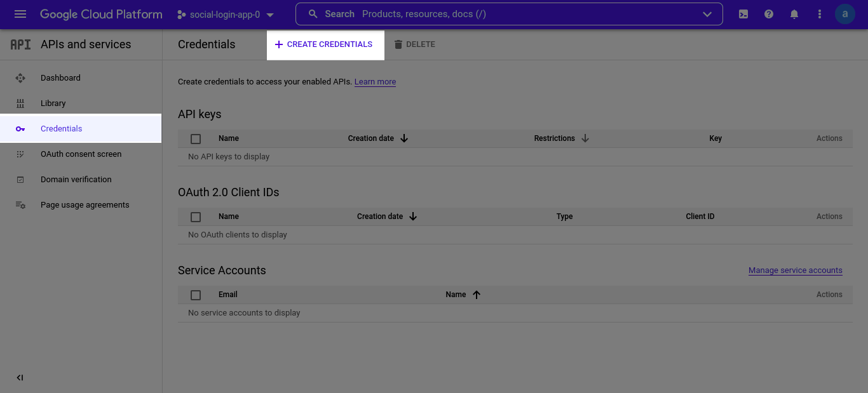Sort Service Accounts by Name arrow
The width and height of the screenshot is (868, 393).
point(477,295)
